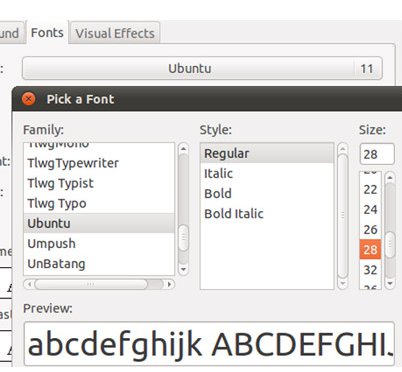This screenshot has width=402, height=372.
Task: Open the Ubuntu 11 font chooser button
Action: pyautogui.click(x=202, y=68)
